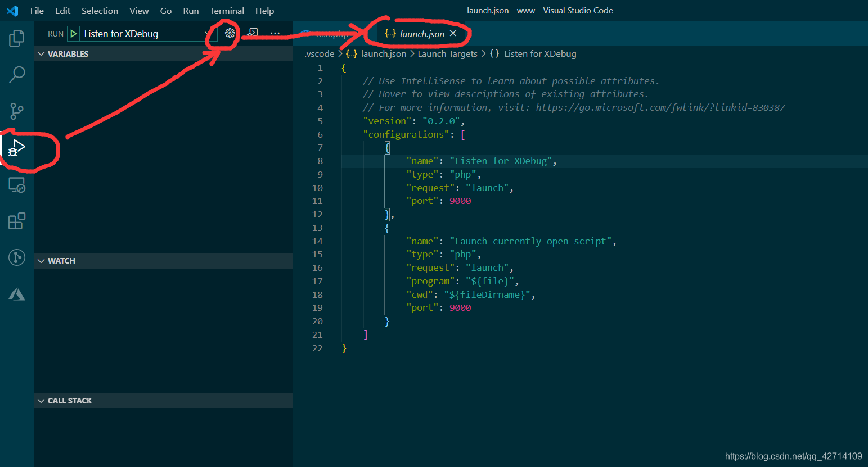The height and width of the screenshot is (467, 868).
Task: Open the Run menu
Action: pyautogui.click(x=191, y=11)
